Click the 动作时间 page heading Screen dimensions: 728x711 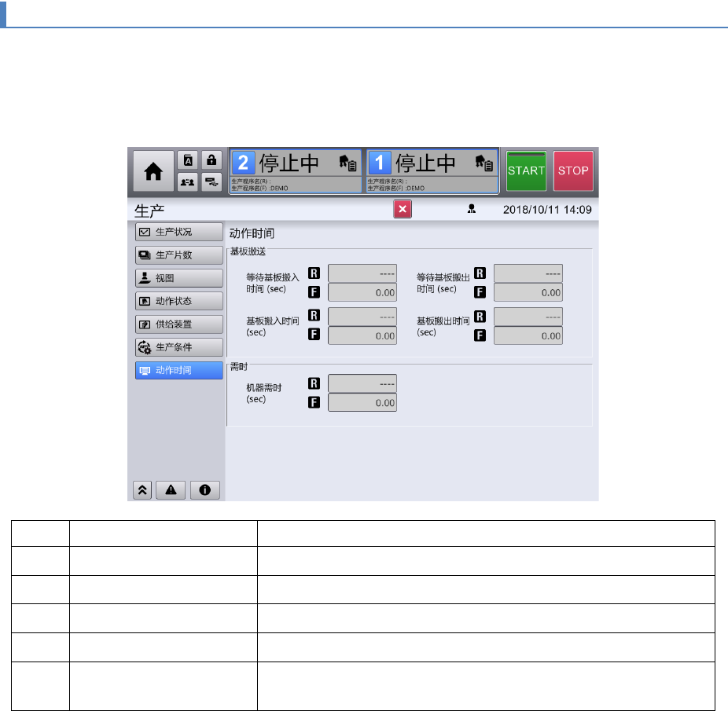coord(252,233)
